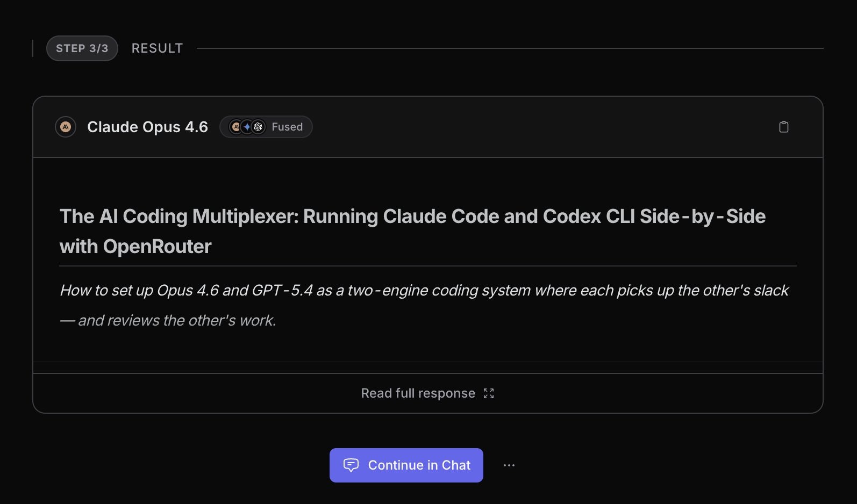857x504 pixels.
Task: Click the Fused label text
Action: 287,127
